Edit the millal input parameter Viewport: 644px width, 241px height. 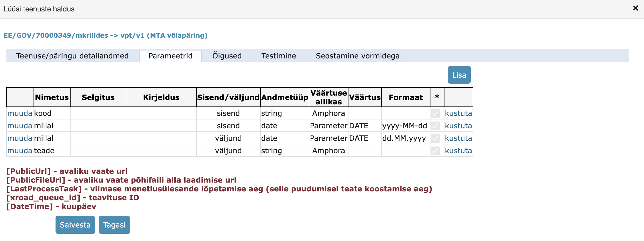click(x=19, y=125)
